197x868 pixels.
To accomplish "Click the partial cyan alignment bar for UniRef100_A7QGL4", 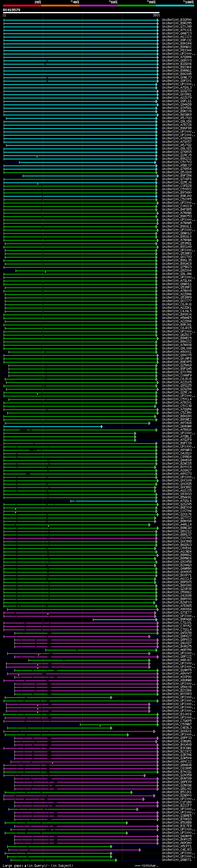I will [114, 501].
